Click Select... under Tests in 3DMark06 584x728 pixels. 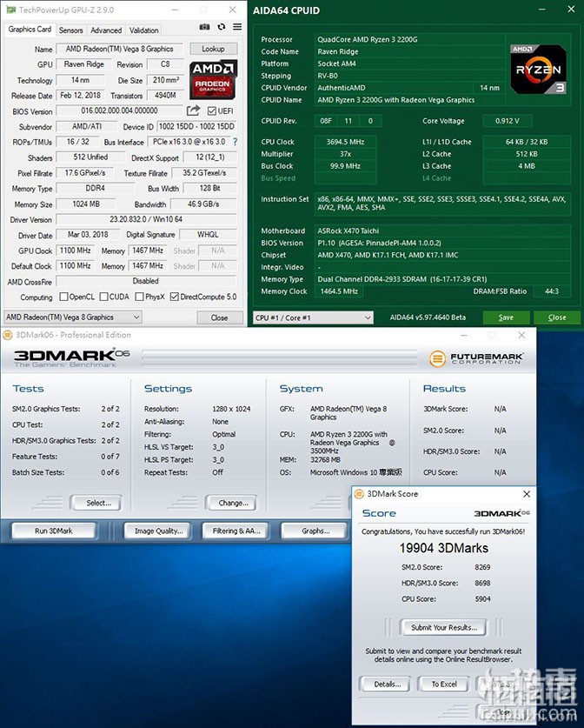[96, 503]
